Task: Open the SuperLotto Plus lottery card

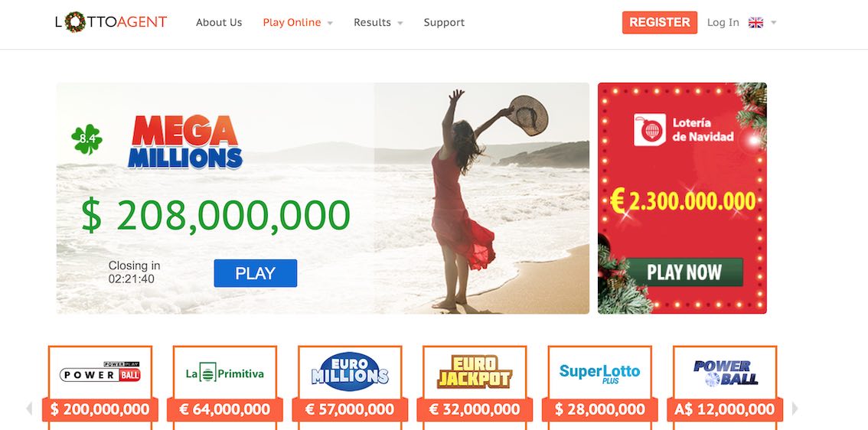Action: coord(599,387)
